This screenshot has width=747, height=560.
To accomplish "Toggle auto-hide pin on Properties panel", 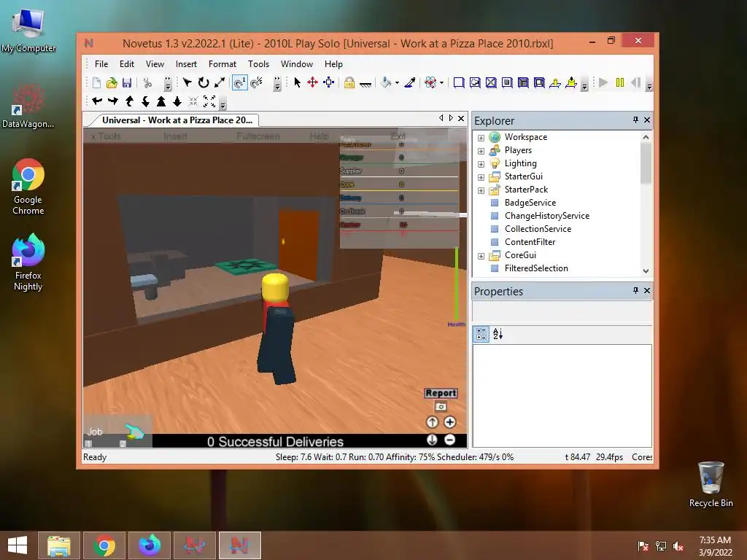I will point(635,290).
